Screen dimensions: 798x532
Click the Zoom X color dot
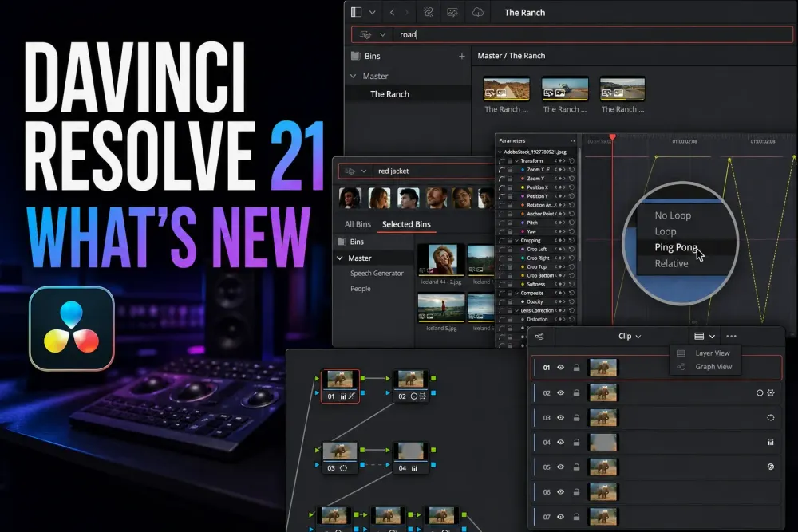point(522,170)
